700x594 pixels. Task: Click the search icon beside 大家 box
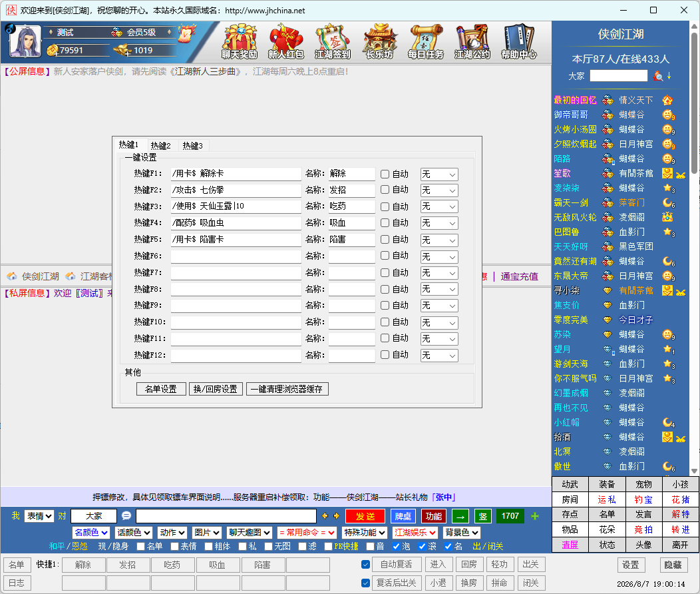point(658,76)
